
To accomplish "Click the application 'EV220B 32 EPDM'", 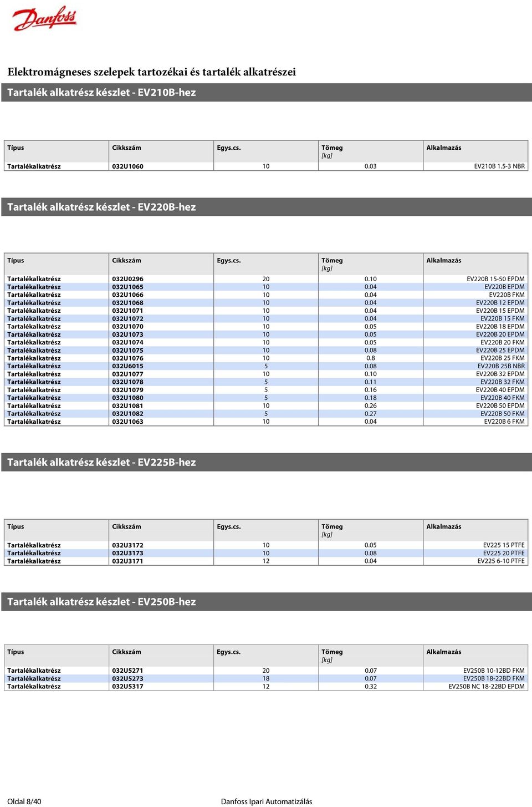I will (x=500, y=374).
